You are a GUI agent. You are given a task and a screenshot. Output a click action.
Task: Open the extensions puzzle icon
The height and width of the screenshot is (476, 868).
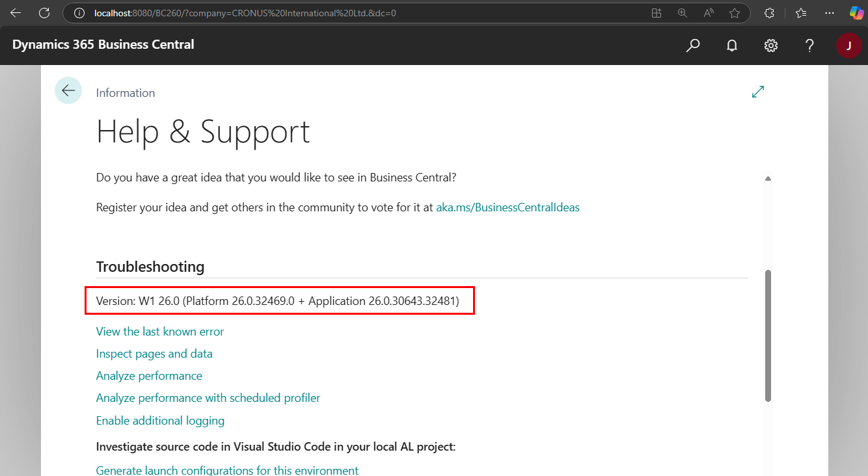[769, 12]
